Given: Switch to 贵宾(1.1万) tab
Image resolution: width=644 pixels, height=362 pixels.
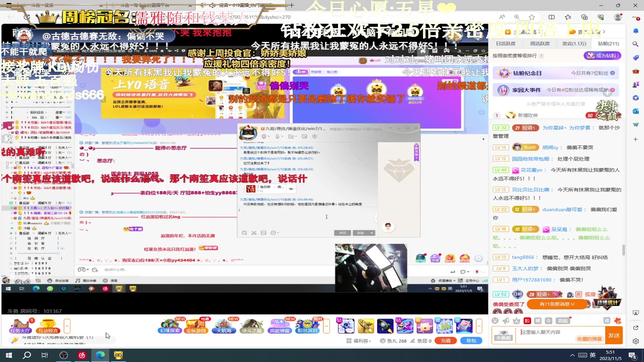Looking at the screenshot, I should click(574, 44).
